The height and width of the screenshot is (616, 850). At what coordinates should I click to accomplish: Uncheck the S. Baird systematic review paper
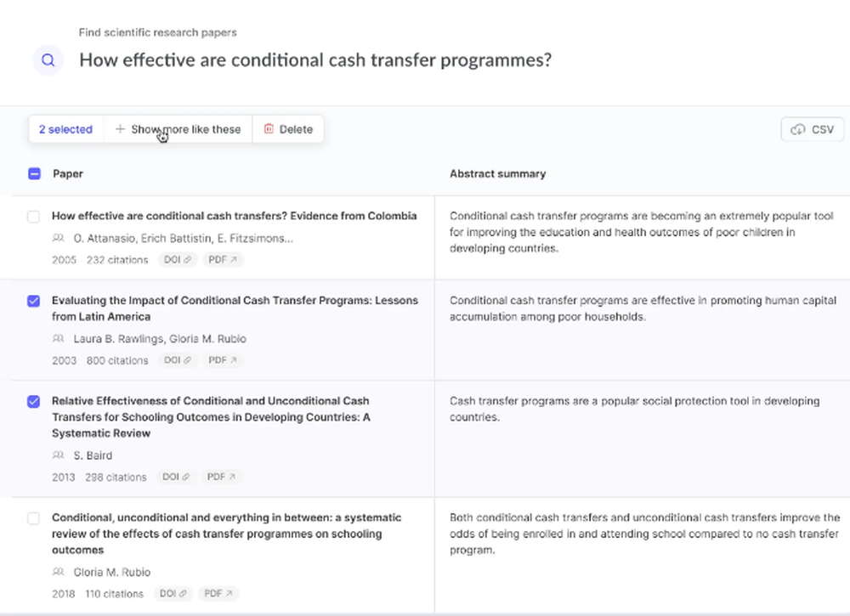click(34, 401)
